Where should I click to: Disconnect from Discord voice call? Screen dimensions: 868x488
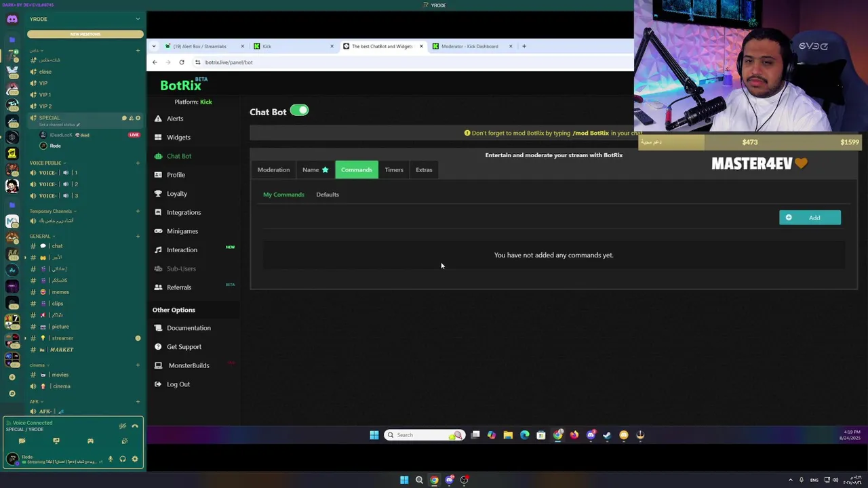pyautogui.click(x=135, y=426)
